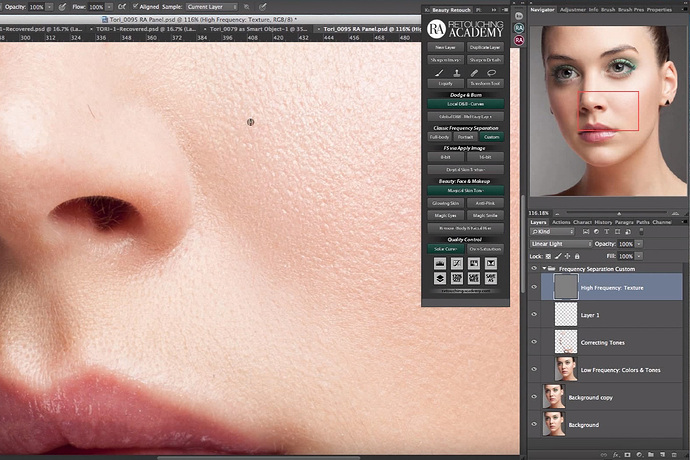Click the Save As icon in RA panel
This screenshot has height=460, width=690.
pyautogui.click(x=491, y=278)
